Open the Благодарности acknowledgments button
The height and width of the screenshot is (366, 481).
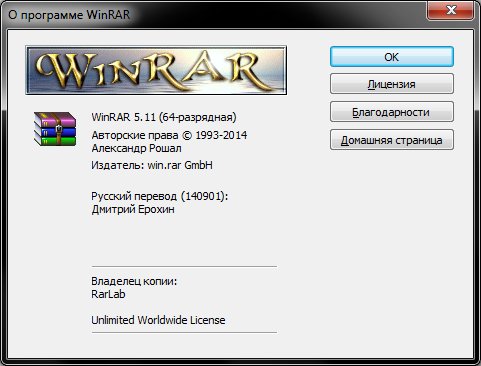coord(392,112)
